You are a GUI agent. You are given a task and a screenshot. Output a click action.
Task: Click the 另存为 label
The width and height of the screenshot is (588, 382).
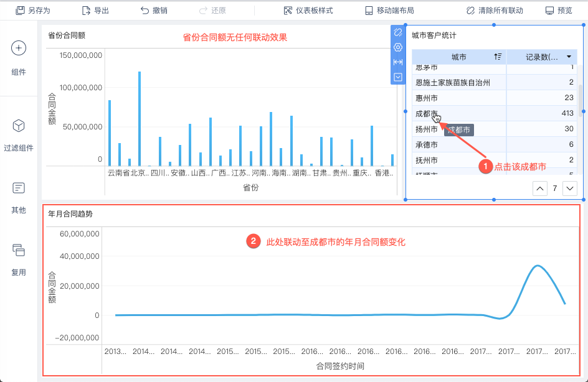click(39, 11)
